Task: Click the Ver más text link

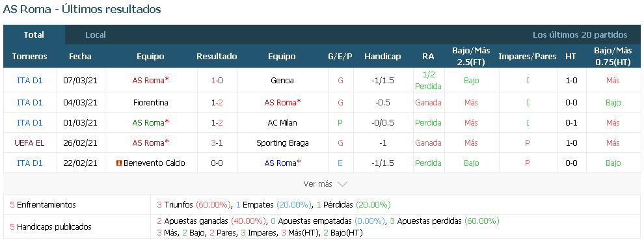Action: [x=317, y=184]
